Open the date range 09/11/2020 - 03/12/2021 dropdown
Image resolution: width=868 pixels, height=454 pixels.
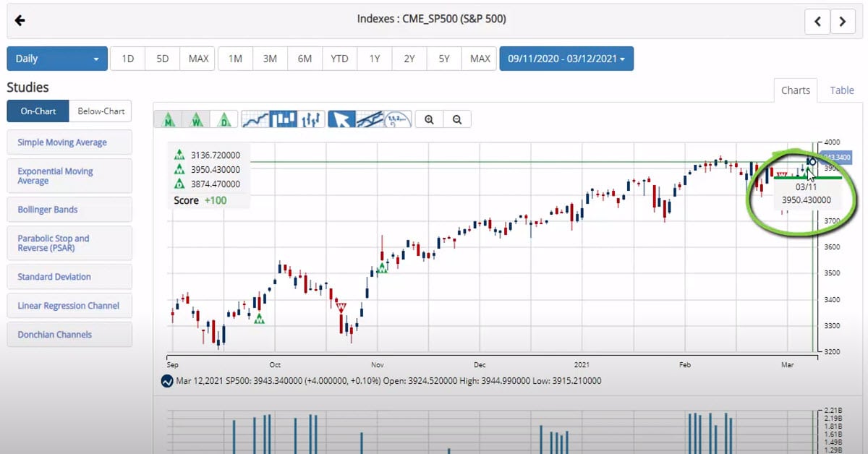[566, 59]
